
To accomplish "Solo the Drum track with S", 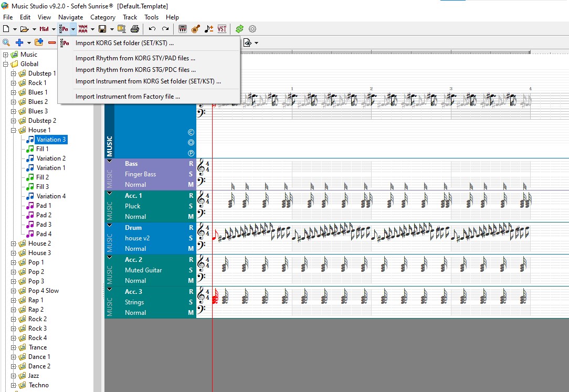I will 191,238.
